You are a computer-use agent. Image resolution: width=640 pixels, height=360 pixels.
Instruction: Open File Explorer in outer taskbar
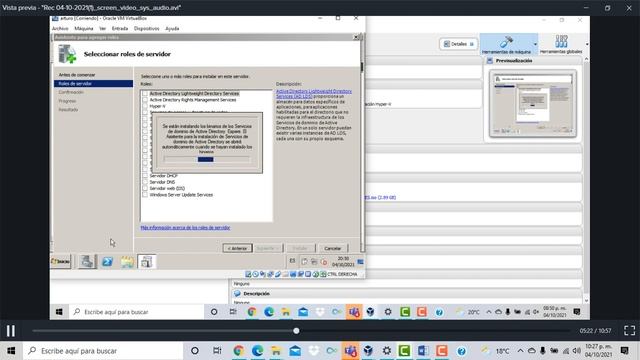point(276,351)
